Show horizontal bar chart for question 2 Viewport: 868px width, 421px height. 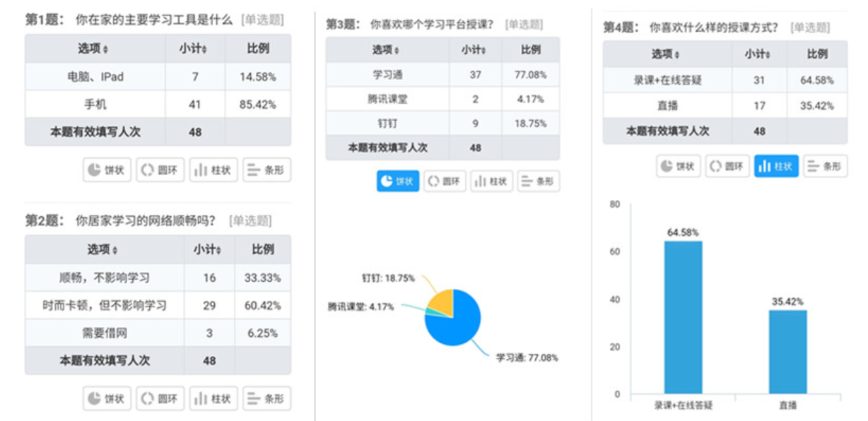[266, 398]
